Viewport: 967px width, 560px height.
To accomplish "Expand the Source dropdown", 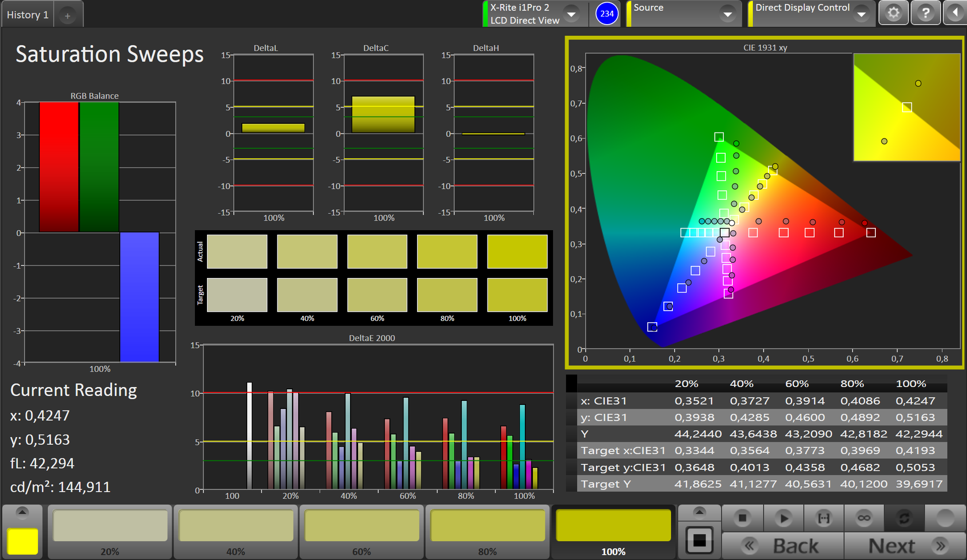I will pyautogui.click(x=727, y=14).
